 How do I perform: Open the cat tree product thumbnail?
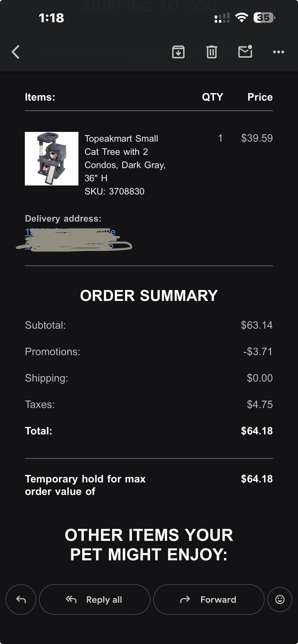[52, 159]
